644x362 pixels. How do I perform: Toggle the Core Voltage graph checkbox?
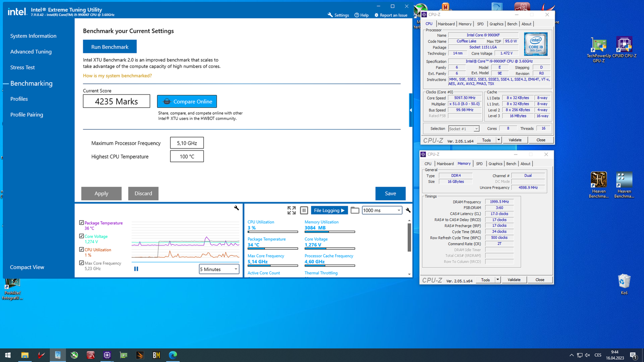coord(82,236)
